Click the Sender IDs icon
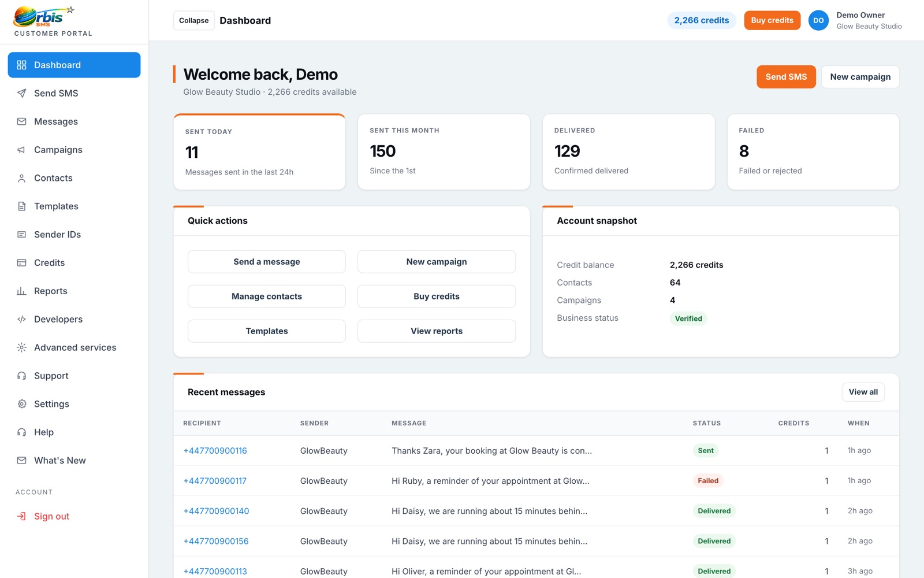Screen dimensions: 924x578 point(21,235)
